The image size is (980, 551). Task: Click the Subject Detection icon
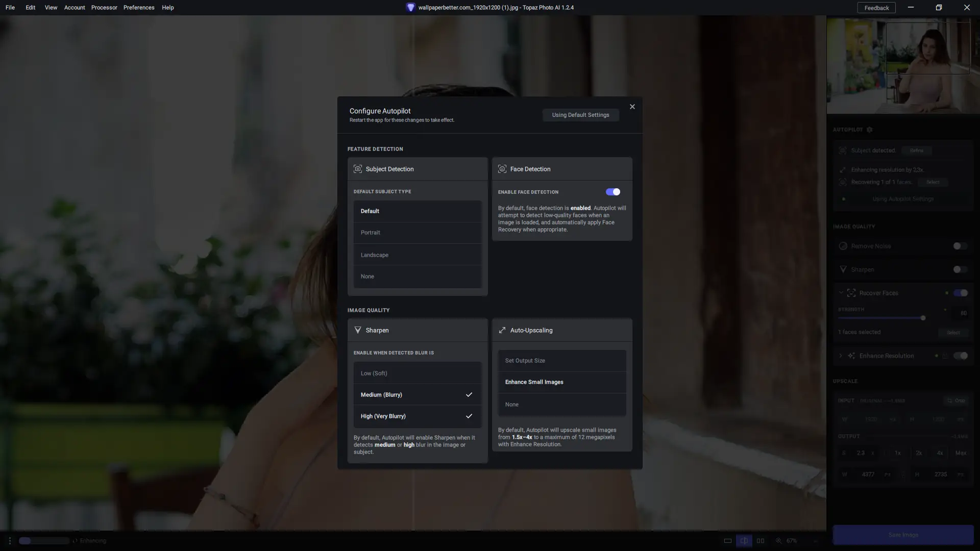click(358, 169)
